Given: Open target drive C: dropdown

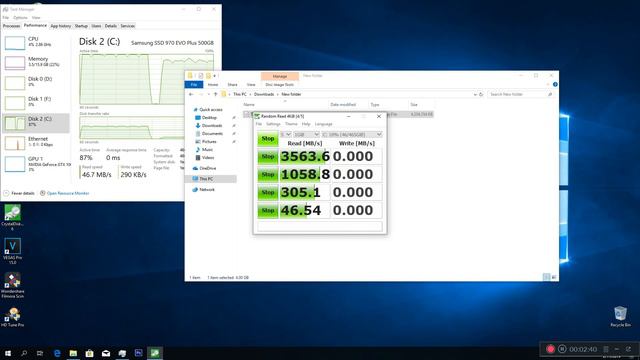Looking at the screenshot, I should click(352, 135).
